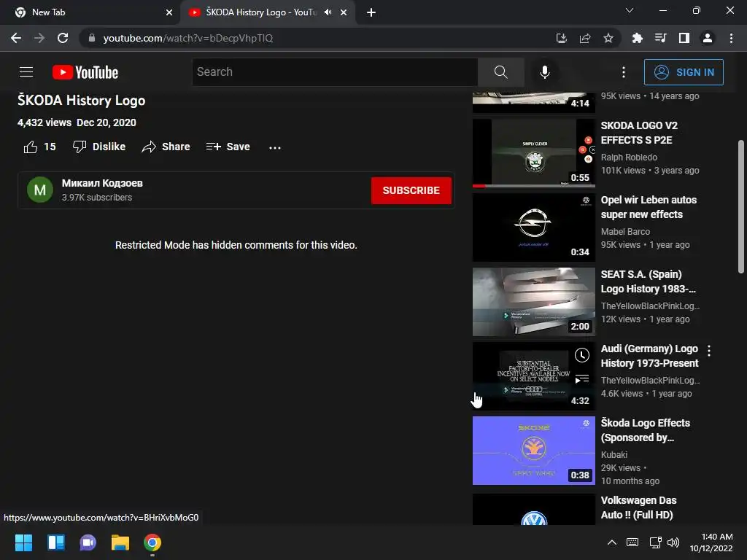Toggle Chrome side panel
Image resolution: width=747 pixels, height=560 pixels.
pos(684,38)
